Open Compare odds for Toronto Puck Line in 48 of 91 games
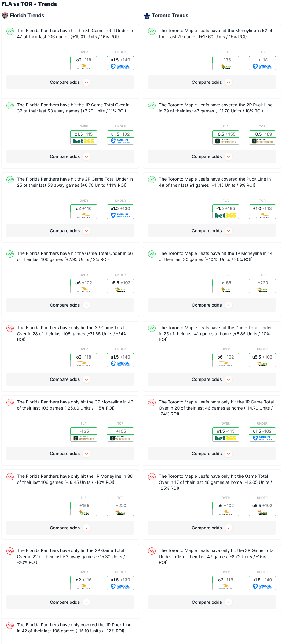282x644 pixels. pyautogui.click(x=212, y=231)
